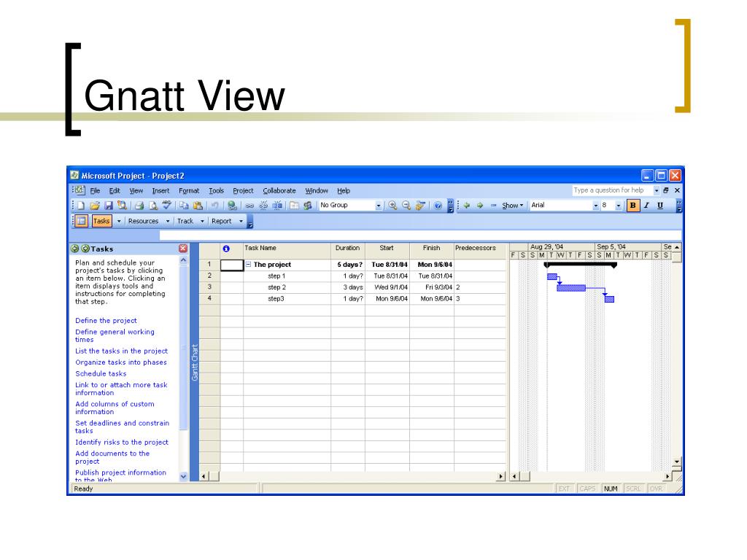Click the Go To Selected Task icon
Screen dimensions: 747x560
point(420,205)
